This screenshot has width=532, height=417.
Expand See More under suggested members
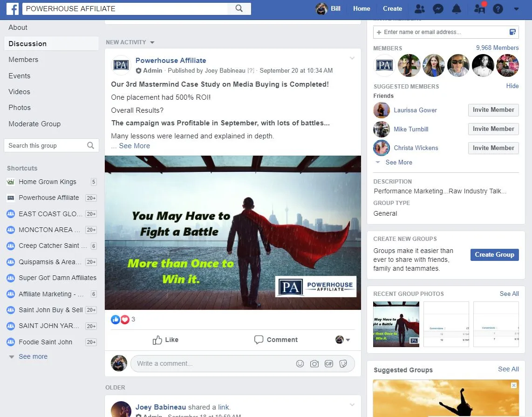[x=399, y=162]
